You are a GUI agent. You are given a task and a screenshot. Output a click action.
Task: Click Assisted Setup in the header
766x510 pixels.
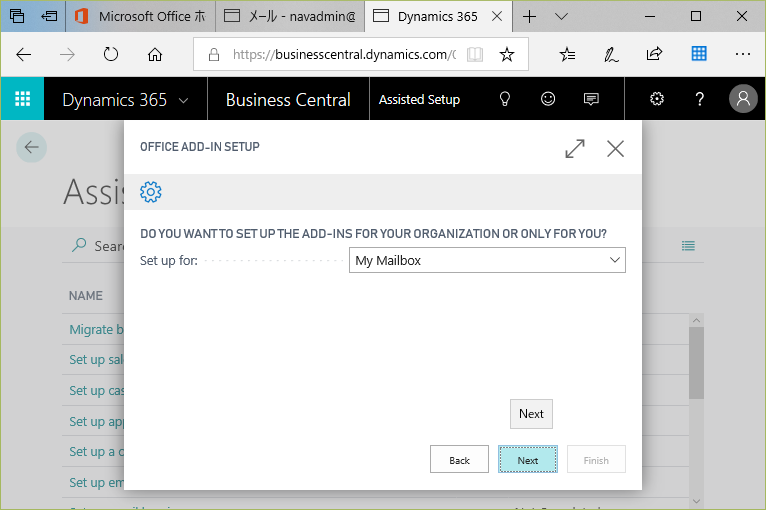click(419, 99)
